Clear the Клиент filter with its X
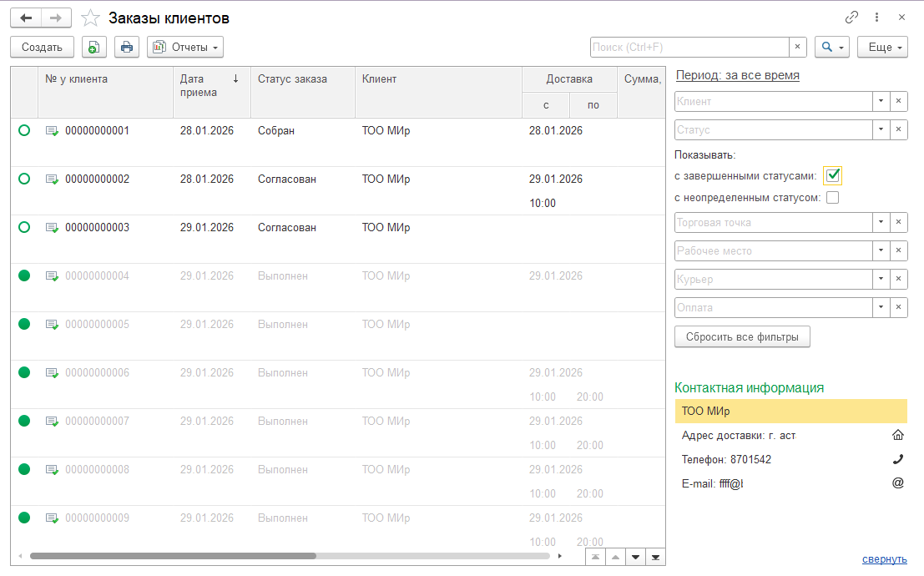Viewport: 924px width, 576px height. [x=899, y=102]
